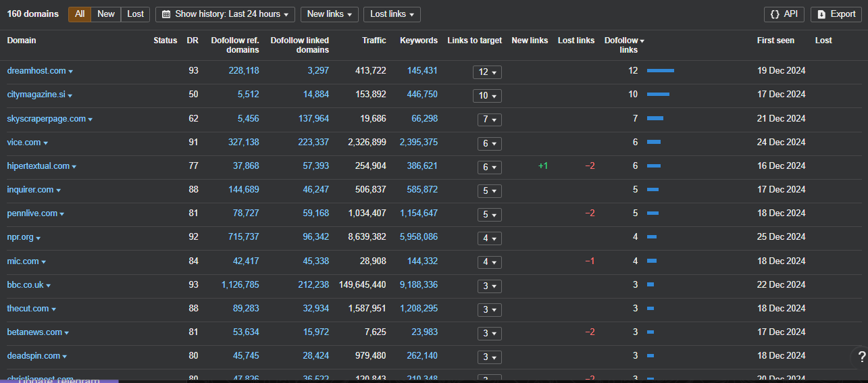Click the Export button with file icon

click(x=836, y=14)
